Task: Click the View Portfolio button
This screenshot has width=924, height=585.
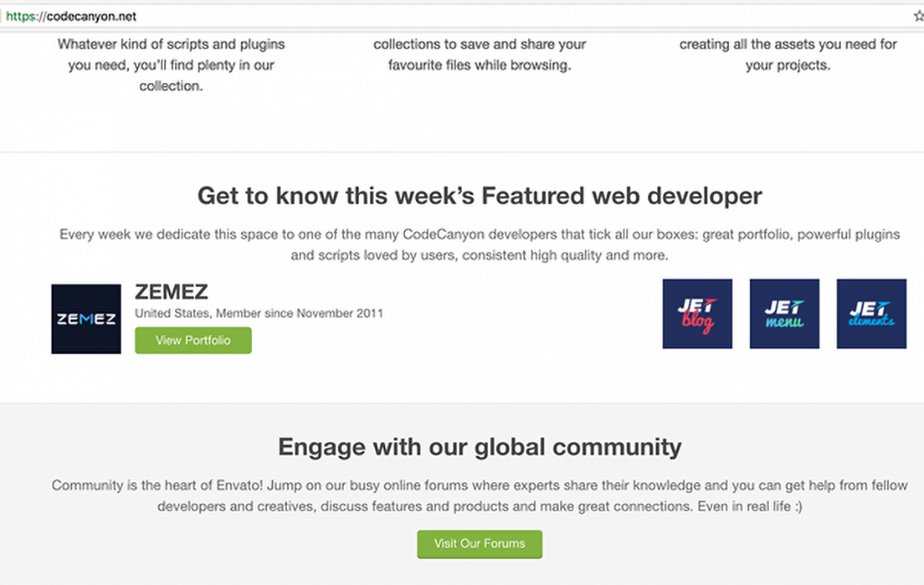Action: [193, 340]
